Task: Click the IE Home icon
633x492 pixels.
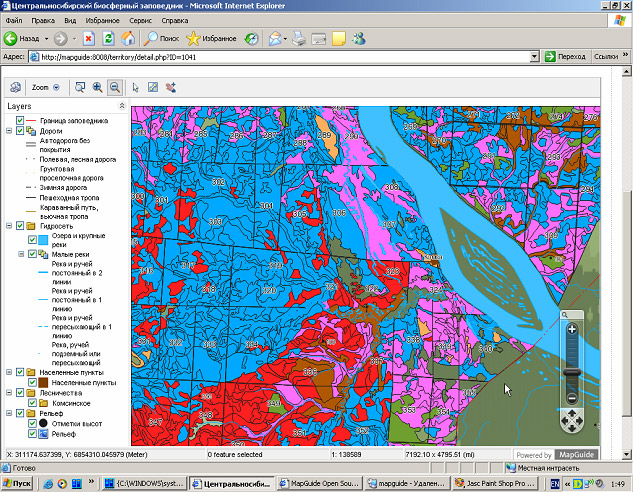Action: (x=128, y=39)
